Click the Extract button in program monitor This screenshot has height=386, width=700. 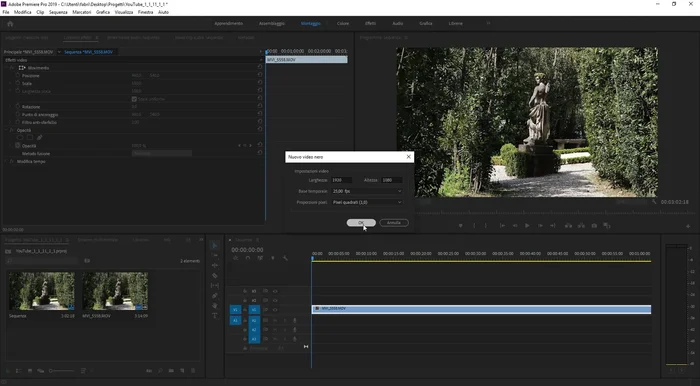[581, 226]
